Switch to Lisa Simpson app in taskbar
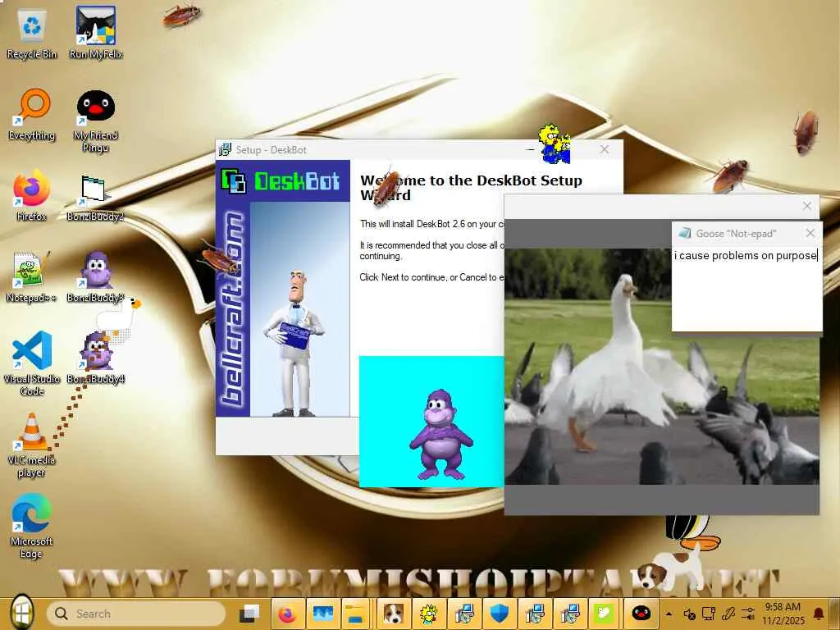 click(x=428, y=614)
